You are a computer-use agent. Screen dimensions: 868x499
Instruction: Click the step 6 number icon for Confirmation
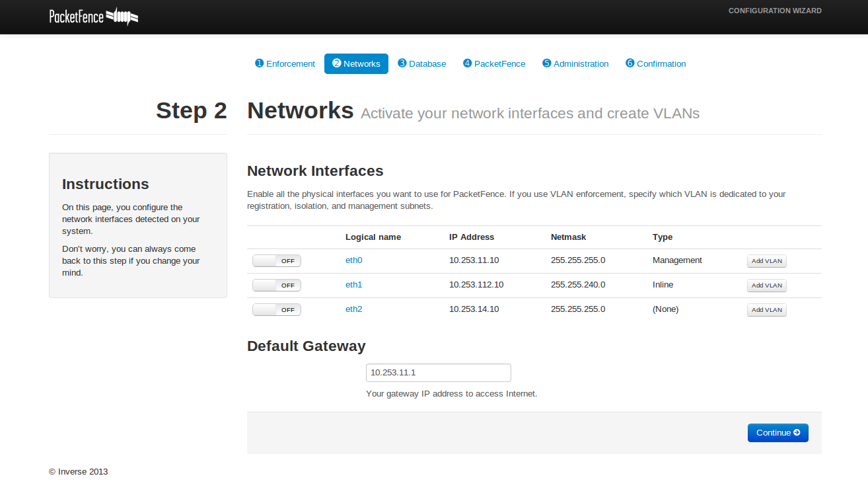pyautogui.click(x=630, y=63)
